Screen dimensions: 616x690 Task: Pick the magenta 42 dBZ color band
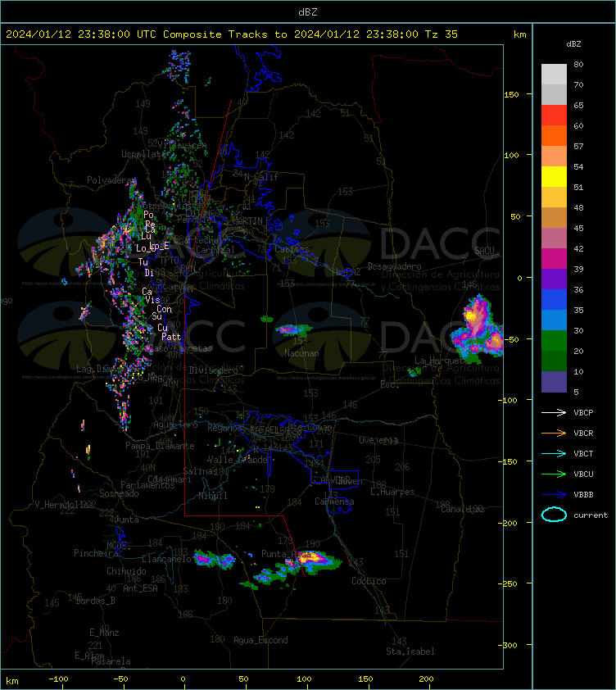coord(554,258)
